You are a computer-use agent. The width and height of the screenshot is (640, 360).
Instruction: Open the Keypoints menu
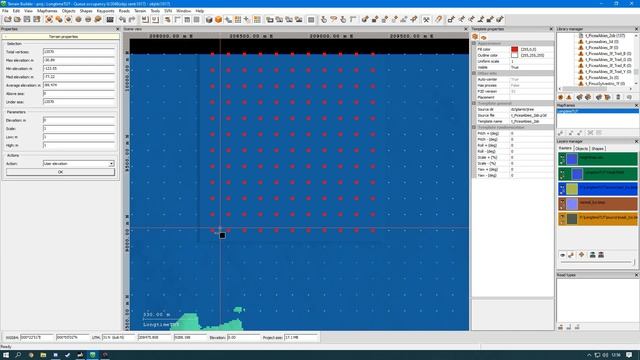[x=105, y=11]
